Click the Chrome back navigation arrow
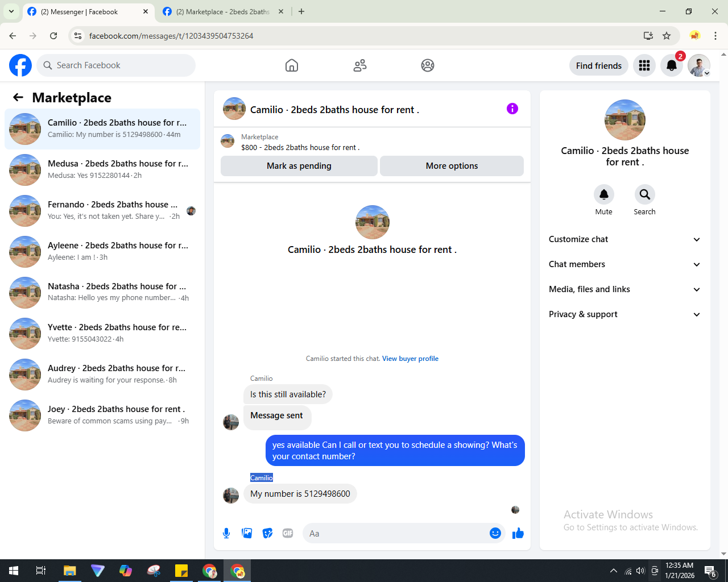This screenshot has width=728, height=582. [x=13, y=36]
